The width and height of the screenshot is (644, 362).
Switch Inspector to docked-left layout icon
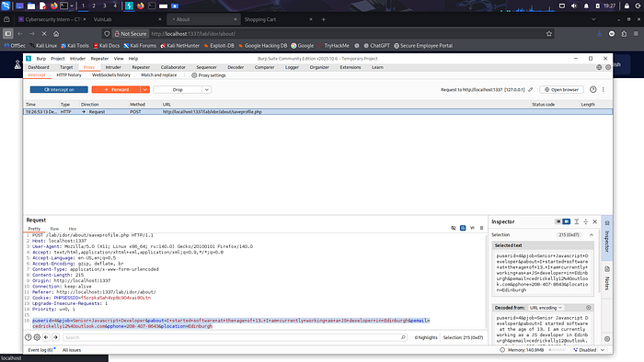[558, 221]
